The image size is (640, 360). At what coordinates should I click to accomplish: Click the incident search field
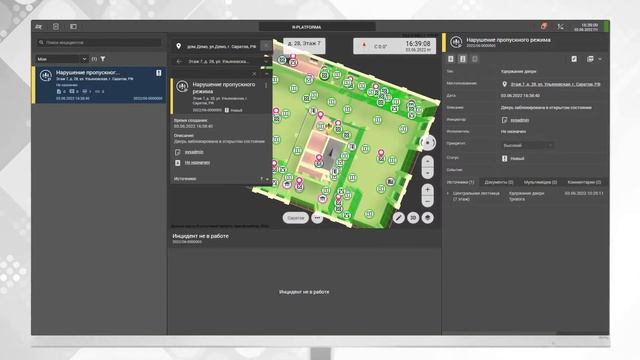(99, 42)
